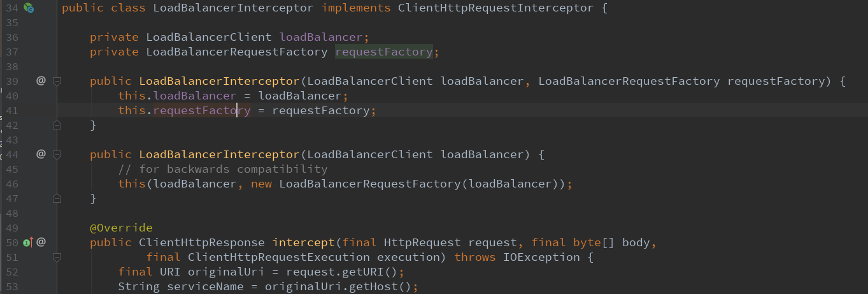This screenshot has width=868, height=294.
Task: Click line number 46 in the gutter
Action: 12,184
